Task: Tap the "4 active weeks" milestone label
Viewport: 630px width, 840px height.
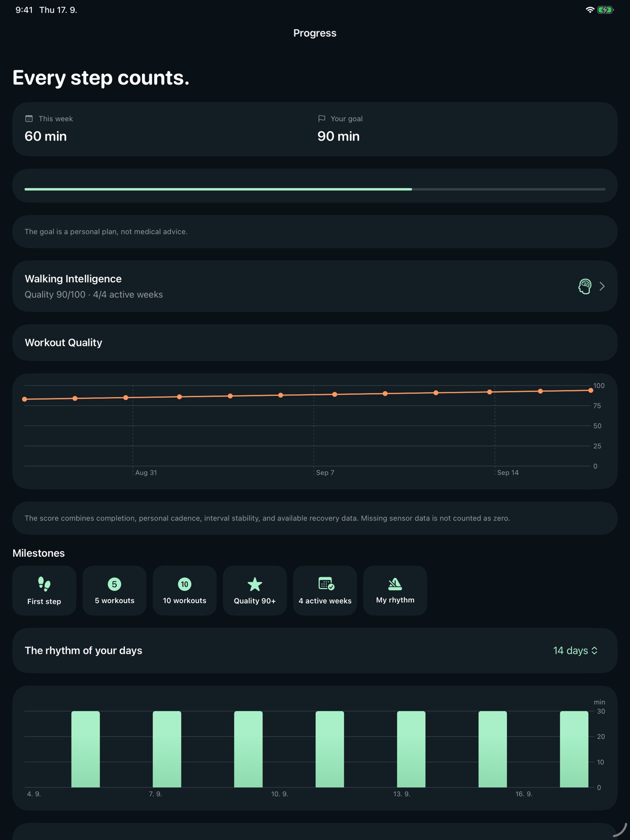Action: pos(325,601)
